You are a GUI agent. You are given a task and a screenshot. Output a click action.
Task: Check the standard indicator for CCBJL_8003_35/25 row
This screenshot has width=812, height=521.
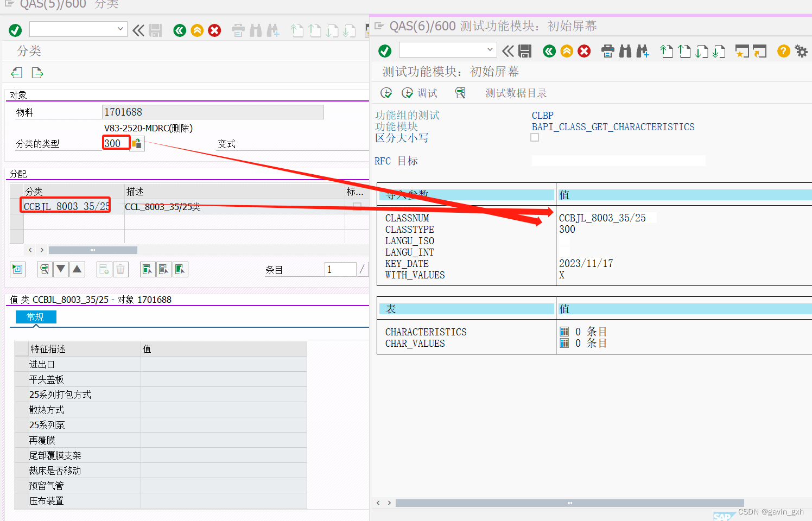click(356, 206)
